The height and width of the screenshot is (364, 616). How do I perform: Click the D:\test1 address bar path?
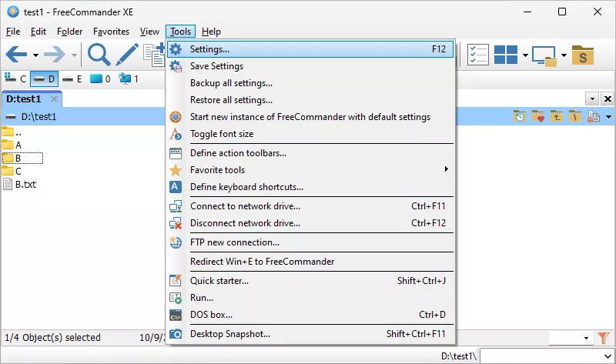39,117
